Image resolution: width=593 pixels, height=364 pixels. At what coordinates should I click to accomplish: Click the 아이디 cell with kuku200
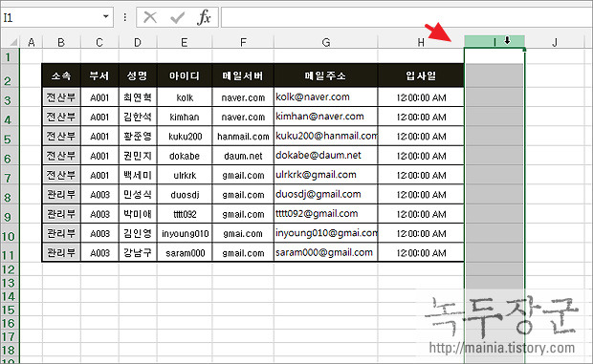185,137
